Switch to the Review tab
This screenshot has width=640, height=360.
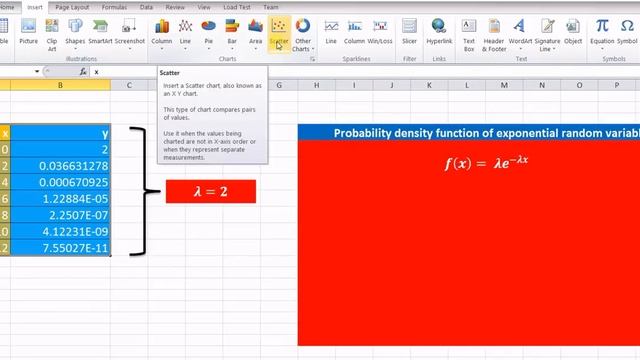(x=175, y=7)
